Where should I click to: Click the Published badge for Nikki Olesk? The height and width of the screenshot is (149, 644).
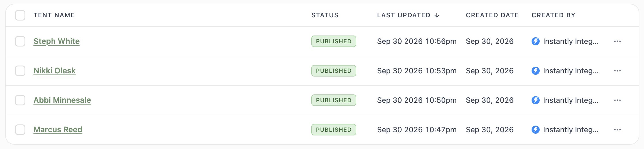click(x=334, y=71)
